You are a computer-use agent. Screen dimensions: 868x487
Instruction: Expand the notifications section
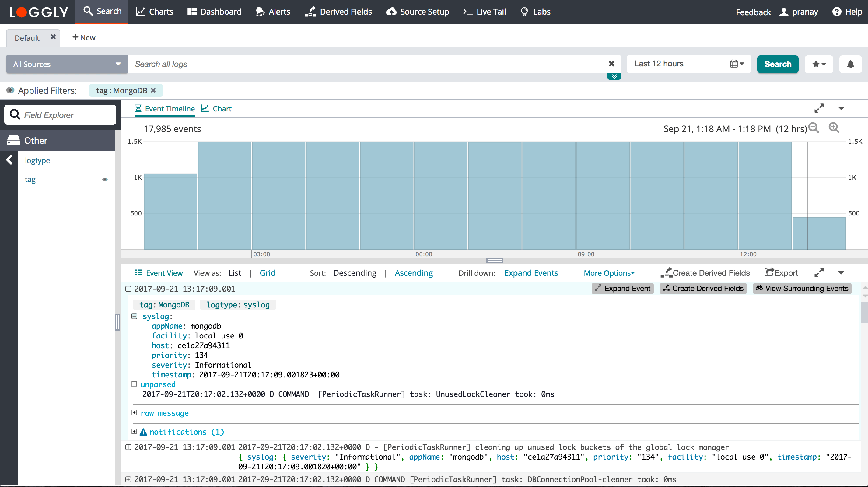[x=134, y=432]
